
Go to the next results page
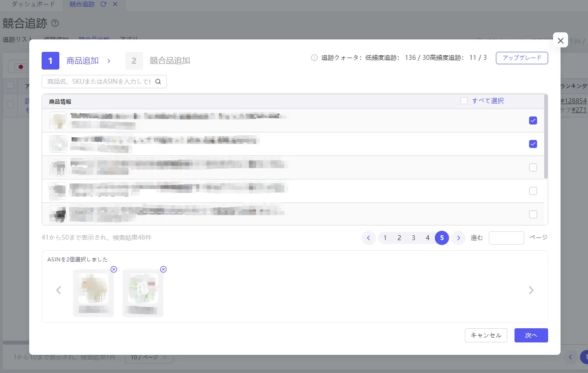point(458,238)
